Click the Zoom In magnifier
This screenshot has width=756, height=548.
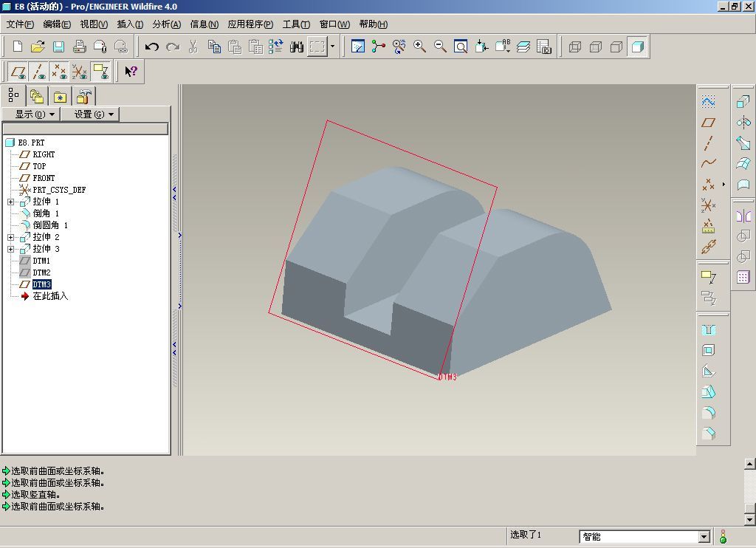point(419,47)
